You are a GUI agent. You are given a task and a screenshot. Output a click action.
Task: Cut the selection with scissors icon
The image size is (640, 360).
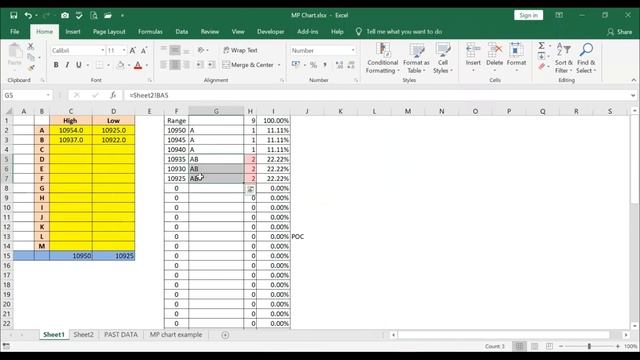pos(31,47)
